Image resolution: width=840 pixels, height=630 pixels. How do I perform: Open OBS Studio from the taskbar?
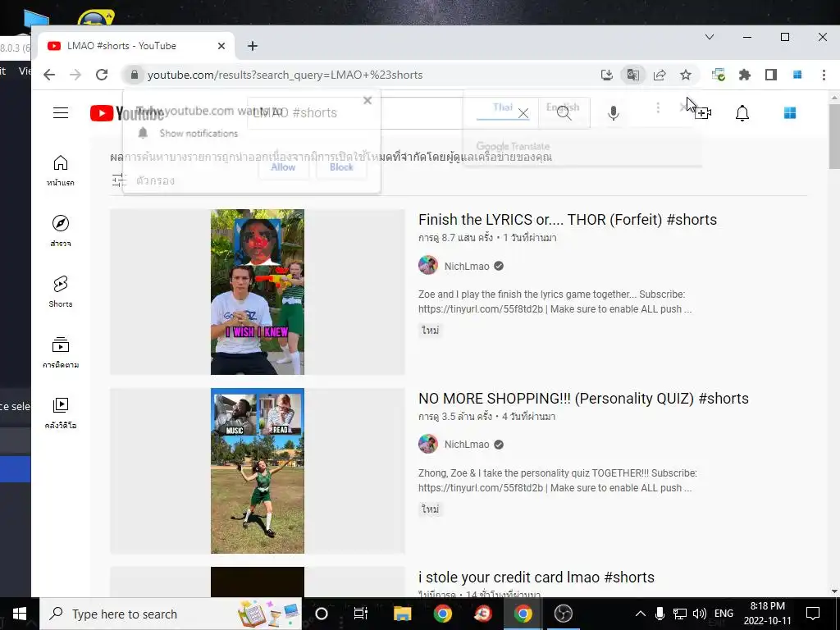[563, 614]
